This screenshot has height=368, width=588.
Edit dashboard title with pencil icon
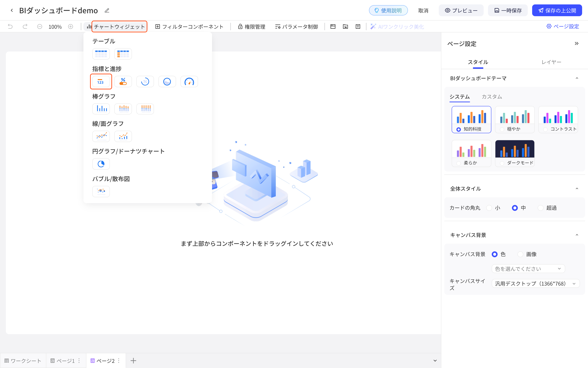(107, 10)
